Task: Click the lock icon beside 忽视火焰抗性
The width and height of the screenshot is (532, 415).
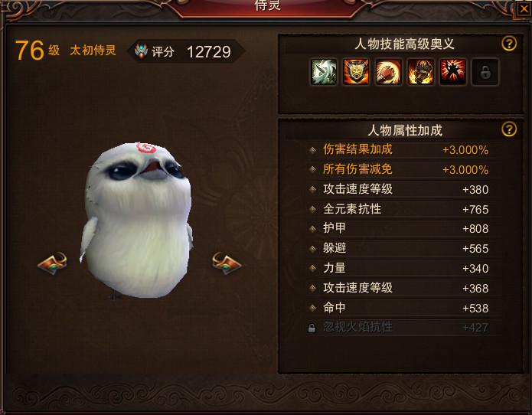Action: (x=312, y=328)
